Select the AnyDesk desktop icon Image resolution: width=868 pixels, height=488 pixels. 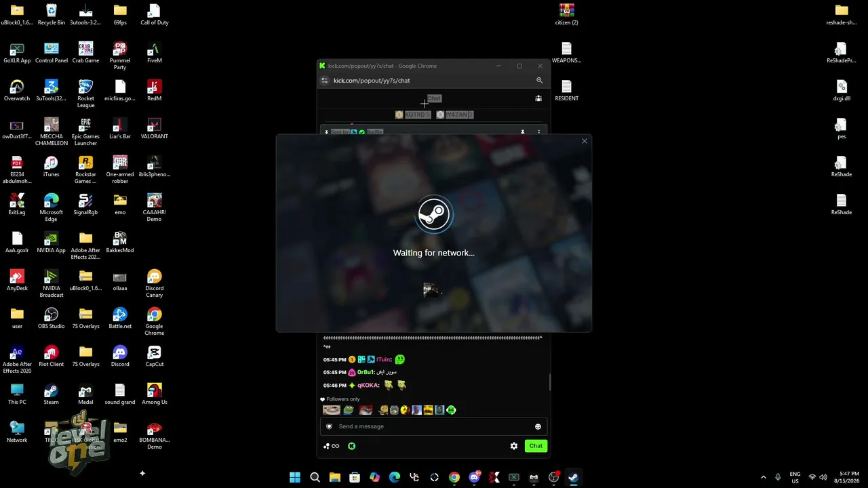pyautogui.click(x=17, y=280)
